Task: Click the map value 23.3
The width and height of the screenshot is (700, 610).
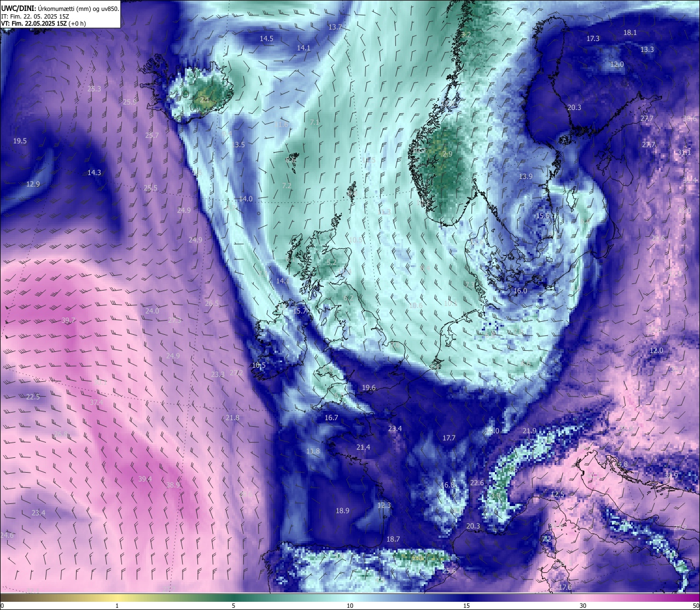Action: [218, 375]
